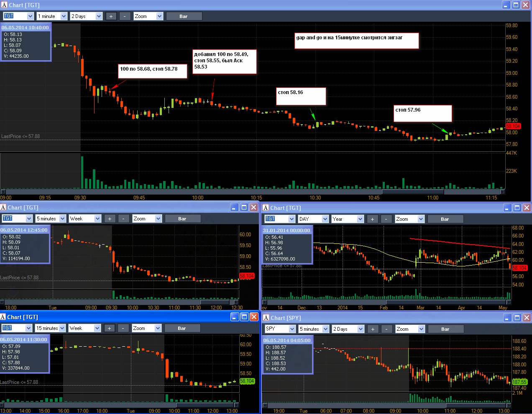Click the plus icon in the 15 minutes chart toolbar

coord(109,328)
